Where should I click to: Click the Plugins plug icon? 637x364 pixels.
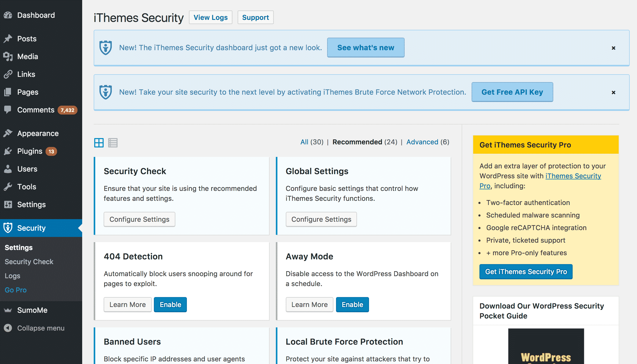pyautogui.click(x=8, y=151)
